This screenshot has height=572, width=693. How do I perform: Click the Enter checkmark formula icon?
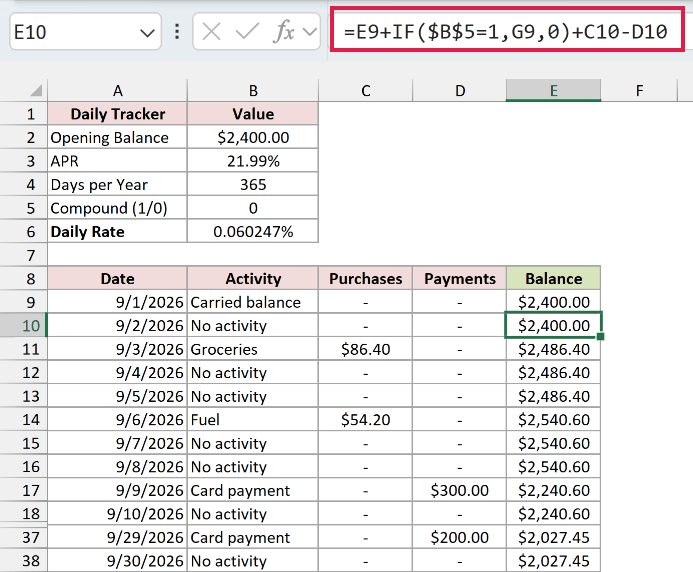point(247,32)
